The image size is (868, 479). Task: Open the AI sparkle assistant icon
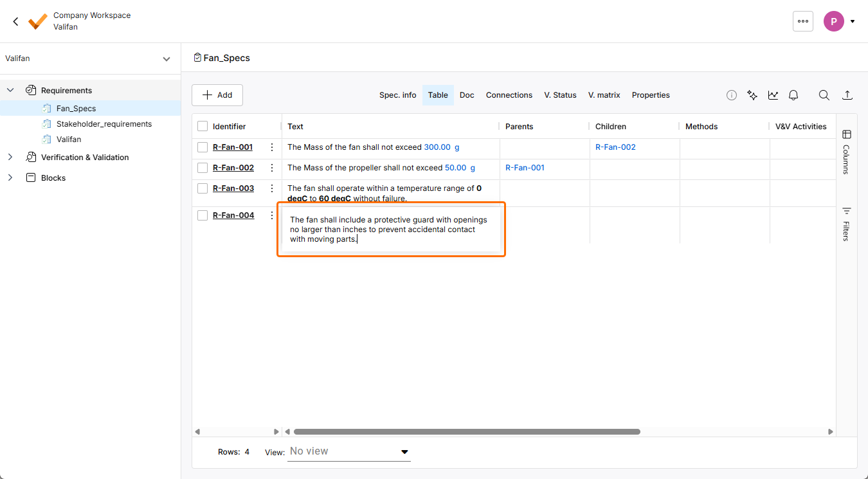coord(752,95)
